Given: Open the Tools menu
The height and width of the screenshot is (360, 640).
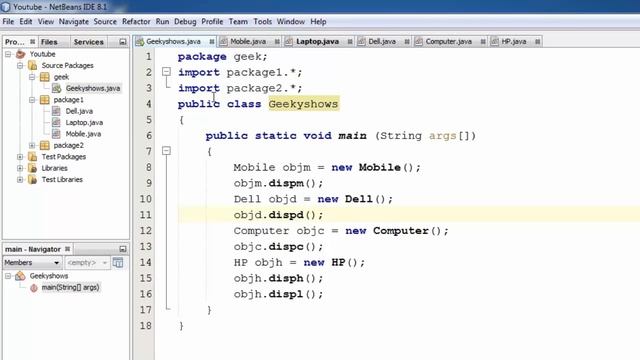Looking at the screenshot, I should pos(262,22).
